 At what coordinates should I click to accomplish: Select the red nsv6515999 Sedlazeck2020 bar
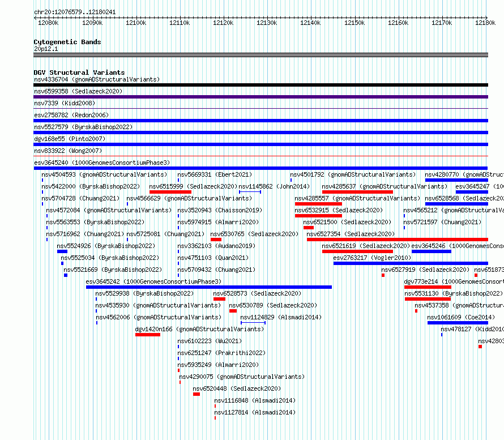[170, 192]
